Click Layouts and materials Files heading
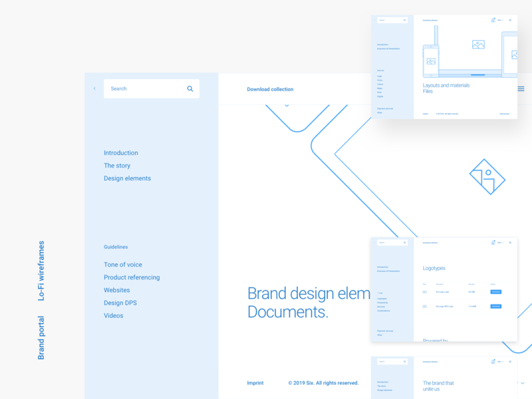532x399 pixels. [x=446, y=88]
